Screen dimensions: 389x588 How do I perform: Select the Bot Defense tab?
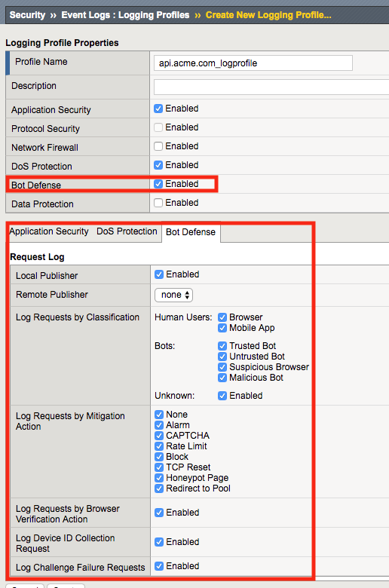pos(191,232)
